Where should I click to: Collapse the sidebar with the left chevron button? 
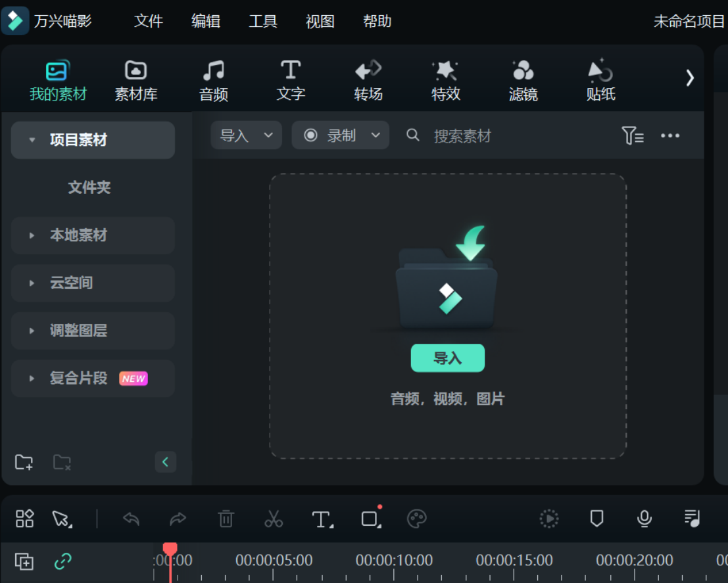(166, 462)
